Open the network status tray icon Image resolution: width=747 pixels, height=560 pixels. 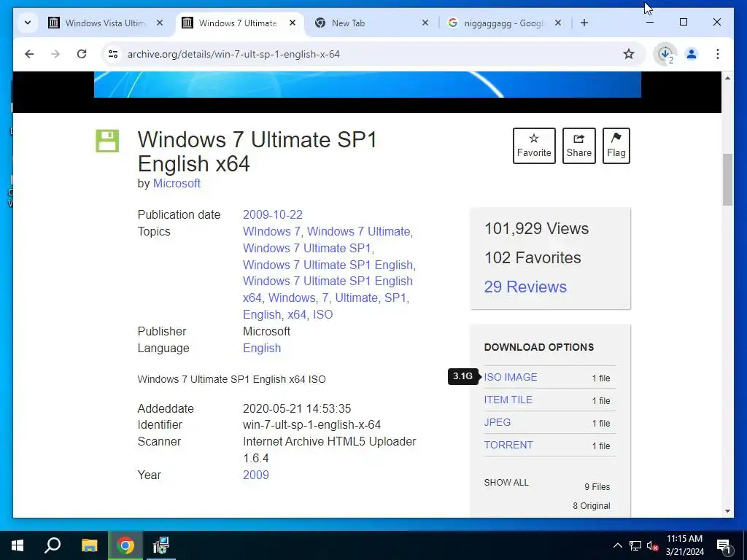tap(635, 545)
